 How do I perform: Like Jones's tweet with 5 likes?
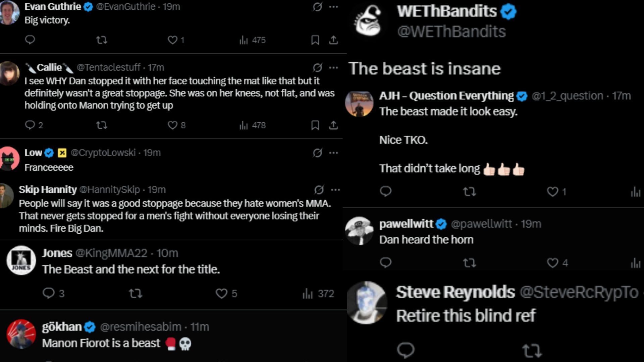pyautogui.click(x=221, y=294)
